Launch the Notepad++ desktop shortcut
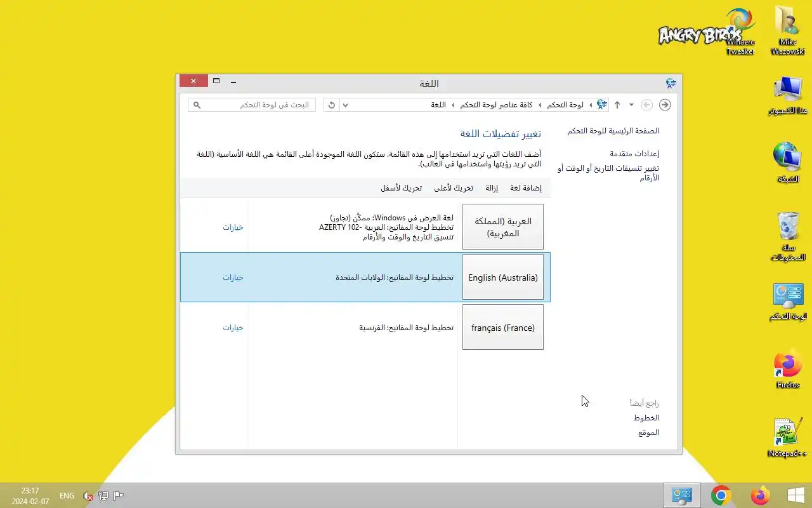The height and width of the screenshot is (508, 812). coord(787,438)
